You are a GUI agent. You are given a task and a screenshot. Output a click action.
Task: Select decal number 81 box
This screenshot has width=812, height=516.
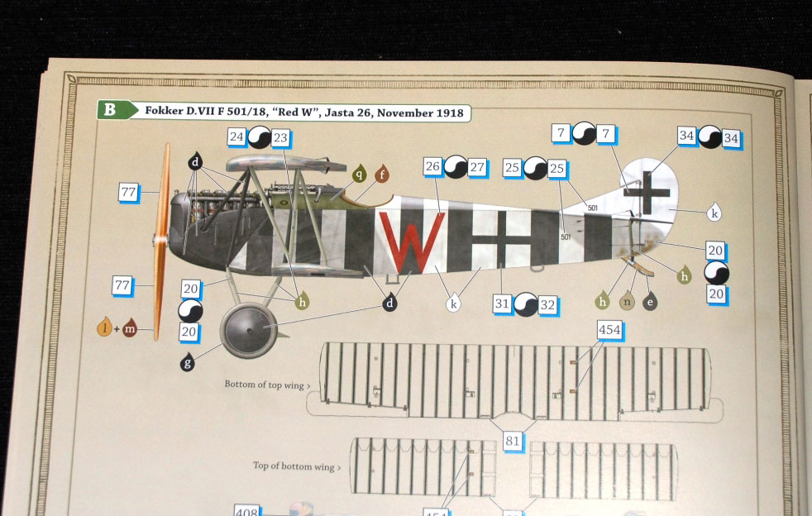click(x=512, y=441)
